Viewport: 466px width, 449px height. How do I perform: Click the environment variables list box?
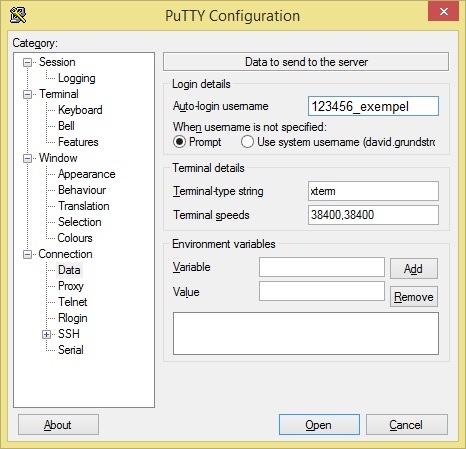tap(306, 333)
